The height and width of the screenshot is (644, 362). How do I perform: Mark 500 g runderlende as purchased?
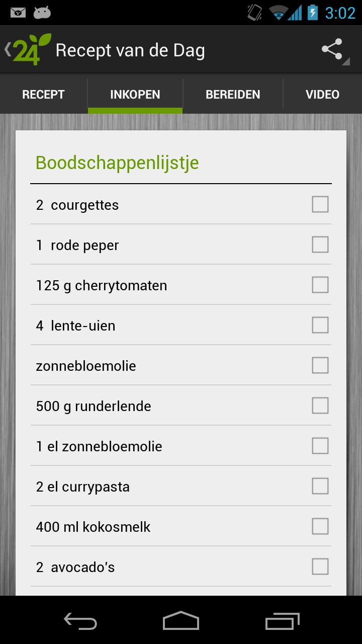click(x=320, y=406)
